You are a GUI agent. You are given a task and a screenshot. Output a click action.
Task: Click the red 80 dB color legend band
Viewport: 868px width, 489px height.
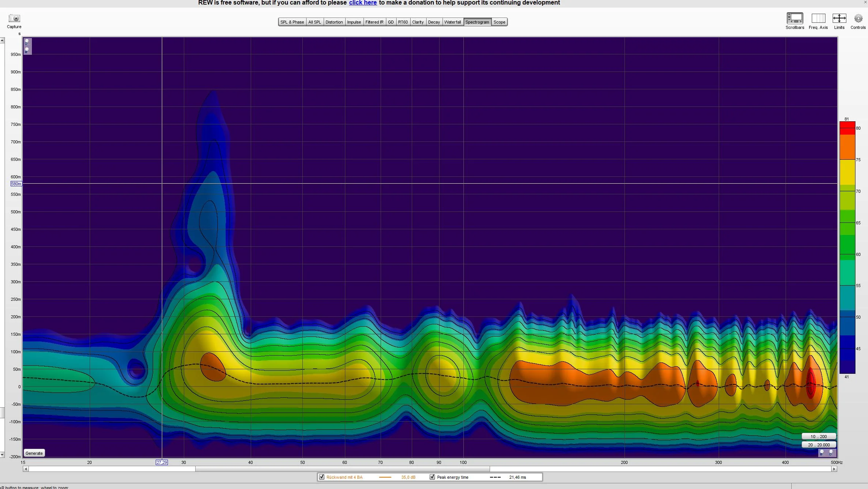847,128
